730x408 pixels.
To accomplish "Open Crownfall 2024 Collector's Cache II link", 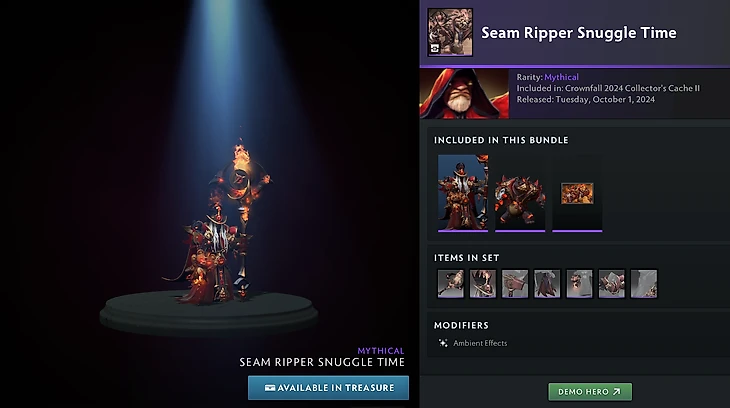I will click(632, 88).
